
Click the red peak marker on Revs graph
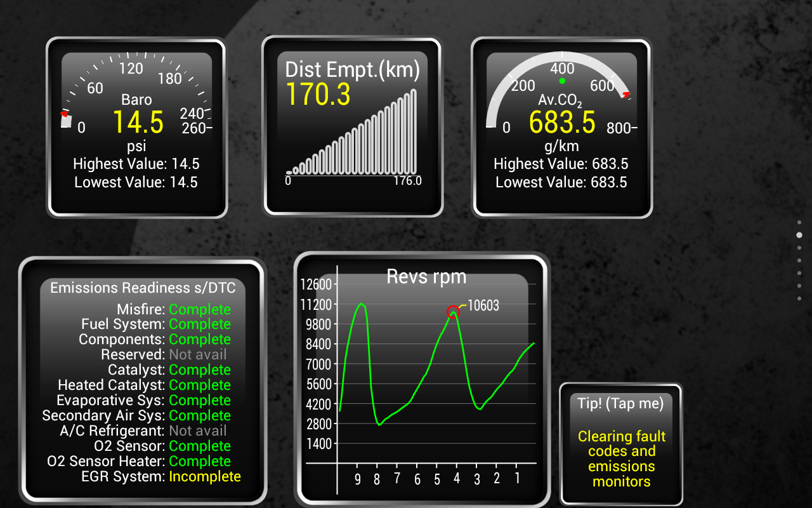(x=453, y=311)
